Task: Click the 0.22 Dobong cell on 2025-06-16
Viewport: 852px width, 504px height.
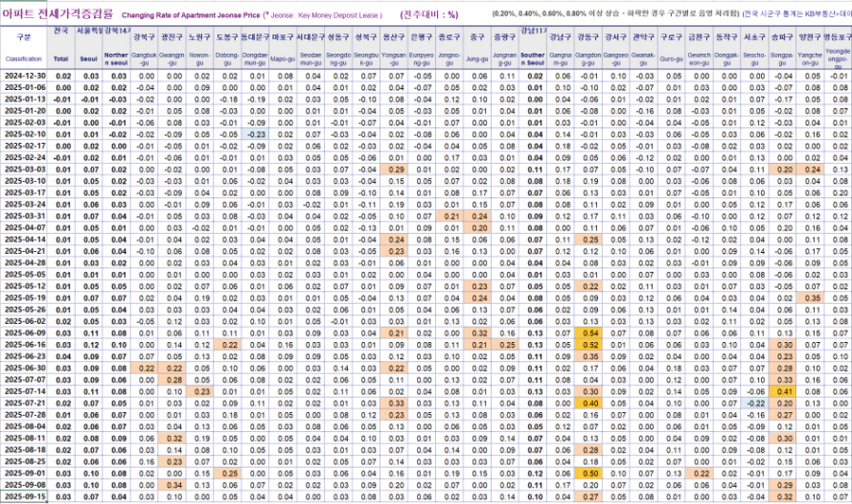Action: point(227,345)
